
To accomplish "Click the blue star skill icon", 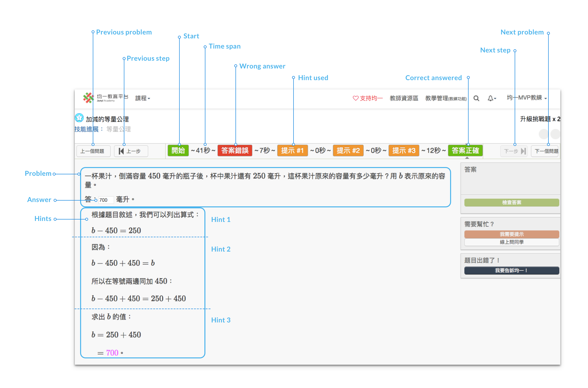I will click(x=79, y=118).
